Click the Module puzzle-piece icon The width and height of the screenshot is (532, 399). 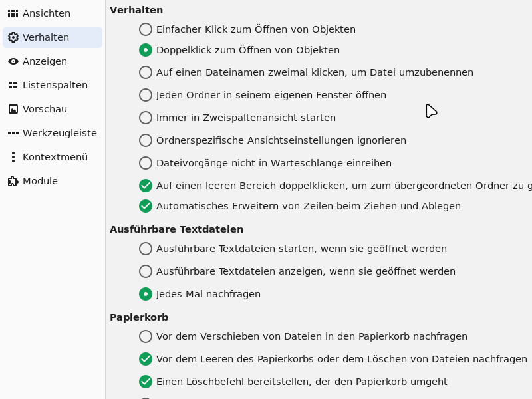click(13, 181)
